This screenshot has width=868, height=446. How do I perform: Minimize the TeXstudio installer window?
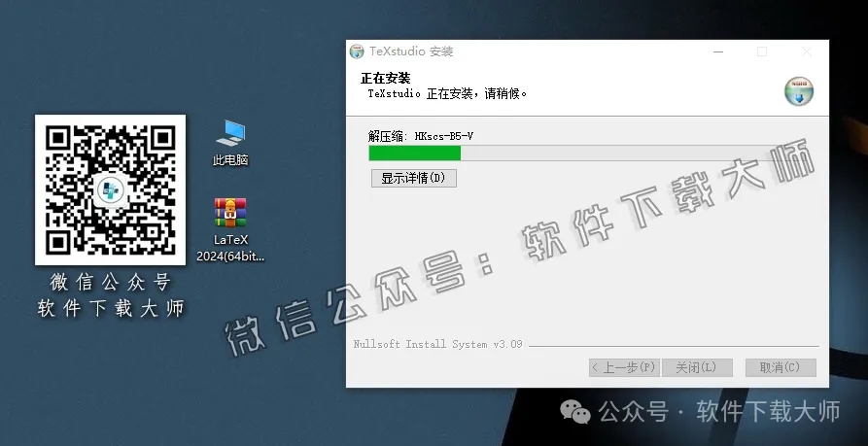[718, 51]
